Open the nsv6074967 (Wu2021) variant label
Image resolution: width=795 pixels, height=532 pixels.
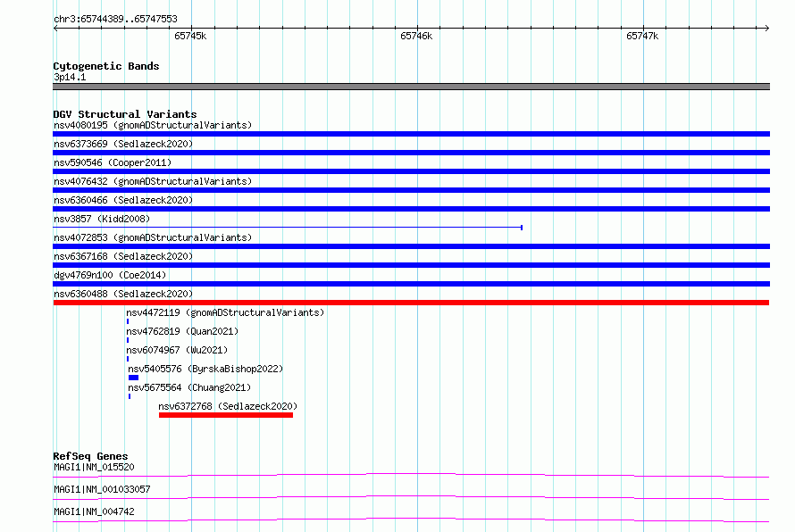pos(177,350)
